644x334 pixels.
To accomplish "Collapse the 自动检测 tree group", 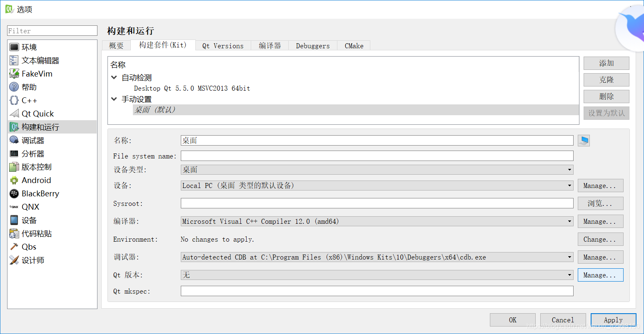I will (x=114, y=77).
